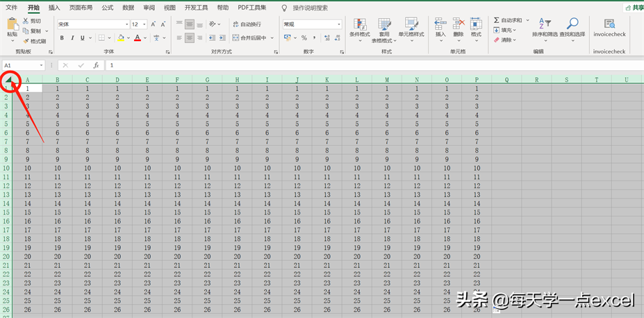
Task: Switch to the Insert (插入) tab
Action: (54, 8)
